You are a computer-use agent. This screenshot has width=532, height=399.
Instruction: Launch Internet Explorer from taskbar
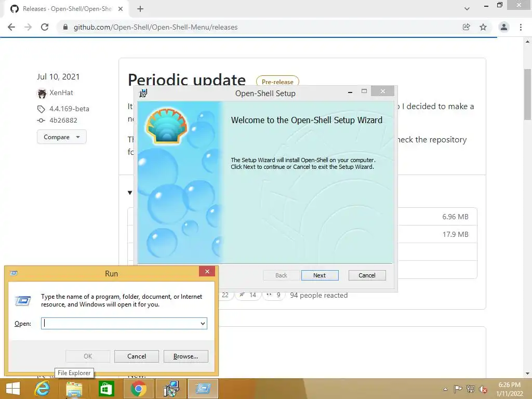point(42,389)
